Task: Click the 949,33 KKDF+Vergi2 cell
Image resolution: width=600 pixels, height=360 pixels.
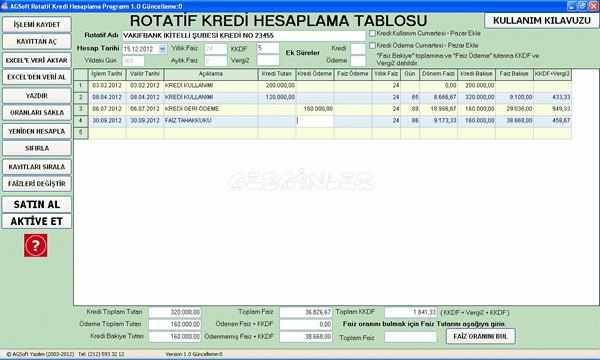Action: 552,109
